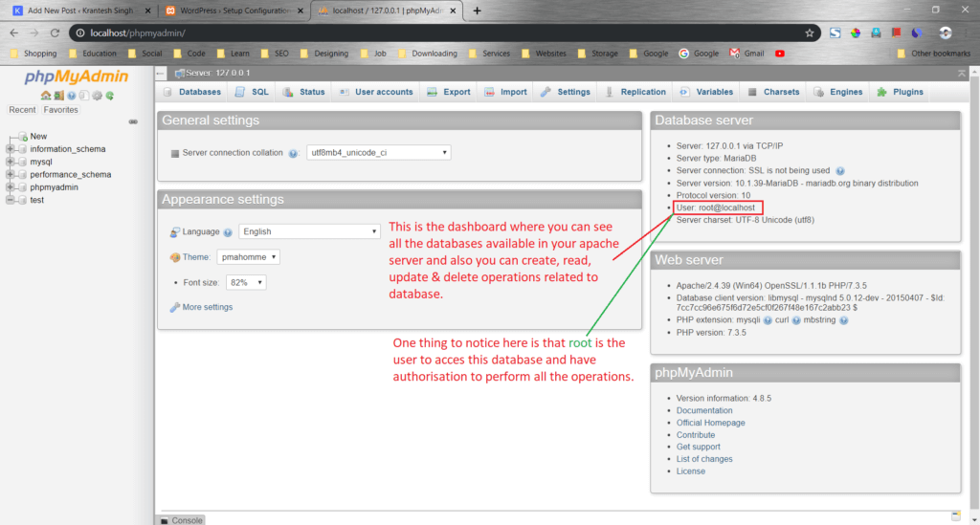Open the Replication tab

635,92
